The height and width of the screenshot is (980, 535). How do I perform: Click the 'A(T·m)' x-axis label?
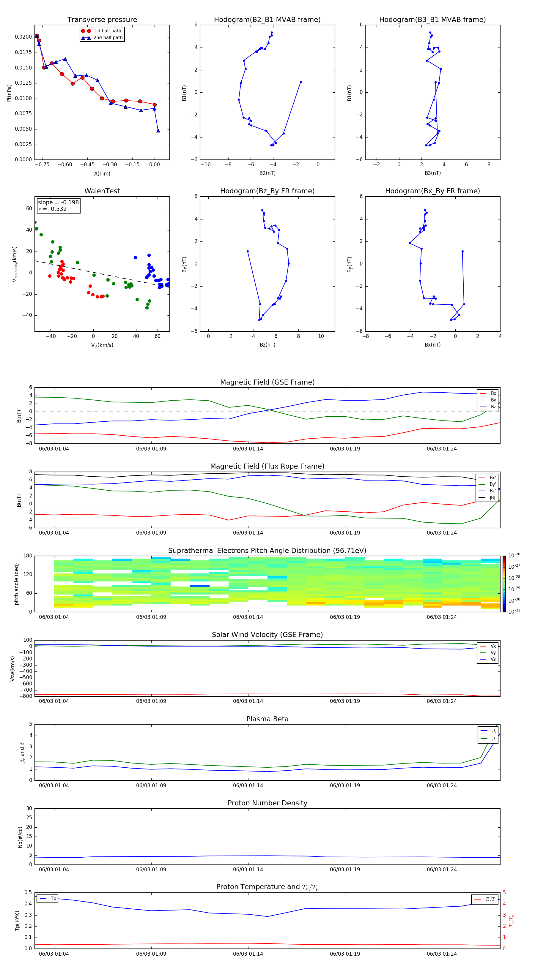point(102,173)
